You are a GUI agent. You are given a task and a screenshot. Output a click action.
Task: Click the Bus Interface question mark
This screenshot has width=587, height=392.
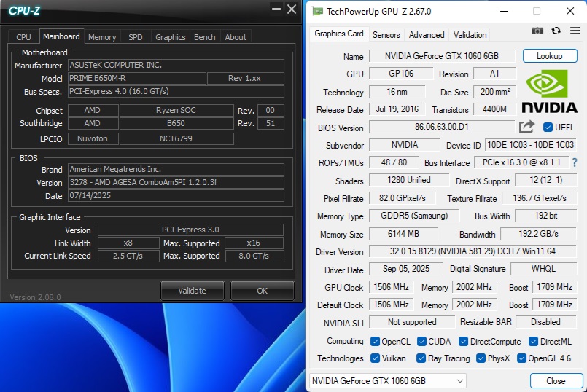(575, 162)
